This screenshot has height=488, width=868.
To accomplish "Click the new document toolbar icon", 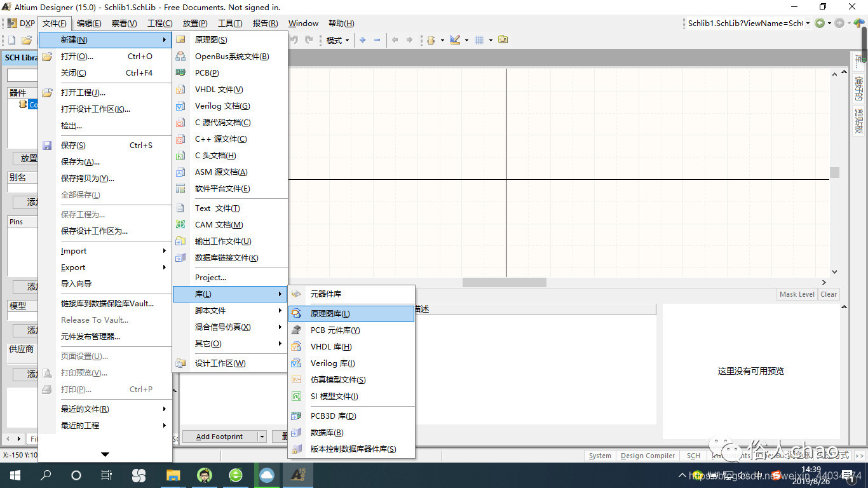I will [11, 40].
